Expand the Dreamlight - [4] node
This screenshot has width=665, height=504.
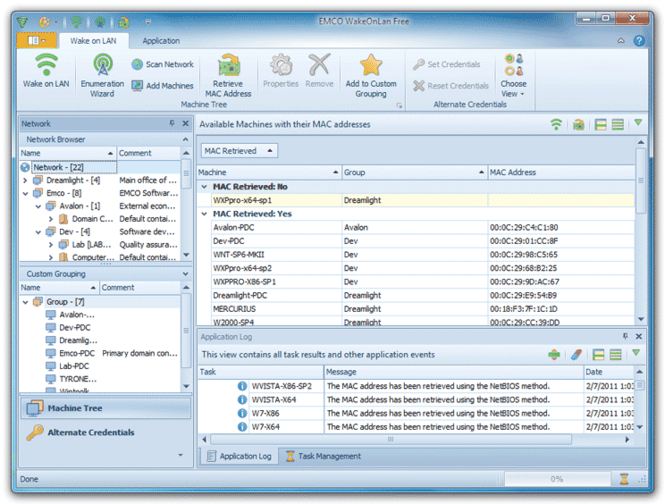click(25, 180)
